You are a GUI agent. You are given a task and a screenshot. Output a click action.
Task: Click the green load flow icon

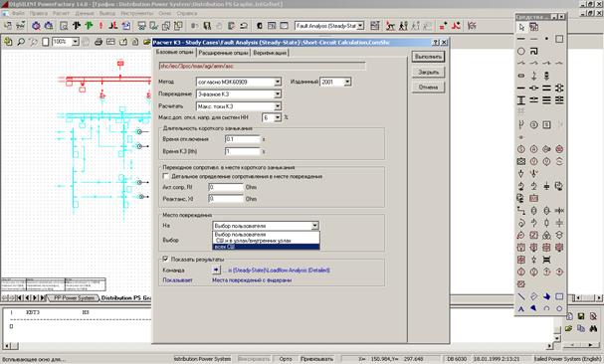(89, 26)
